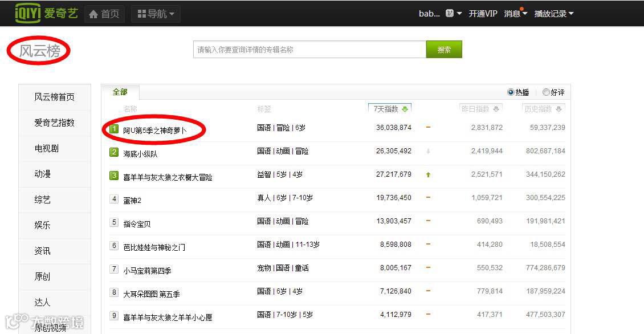Click the flat trend marker for 小马宝莉第四季
The height and width of the screenshot is (334, 644).
(x=428, y=267)
